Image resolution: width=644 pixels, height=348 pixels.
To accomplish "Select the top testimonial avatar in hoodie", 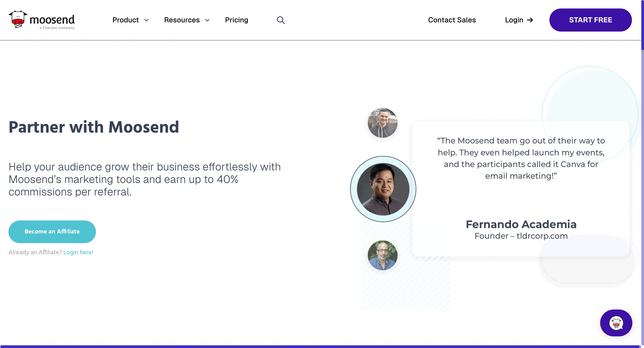I will 383,123.
